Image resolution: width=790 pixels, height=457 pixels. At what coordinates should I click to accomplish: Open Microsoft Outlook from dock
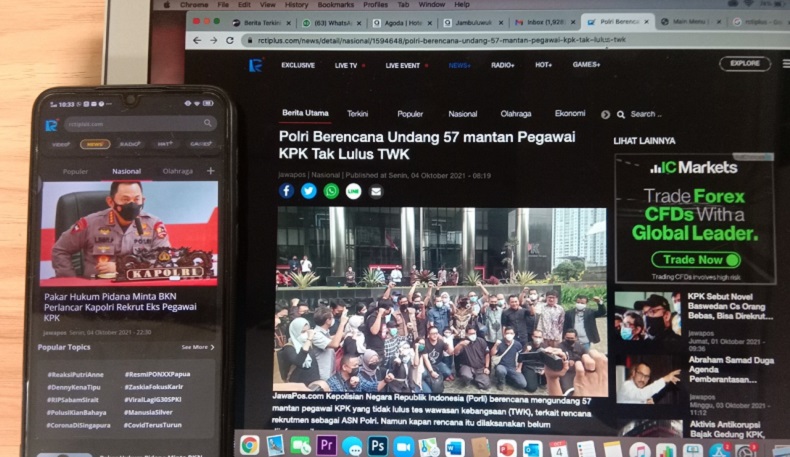click(x=532, y=448)
